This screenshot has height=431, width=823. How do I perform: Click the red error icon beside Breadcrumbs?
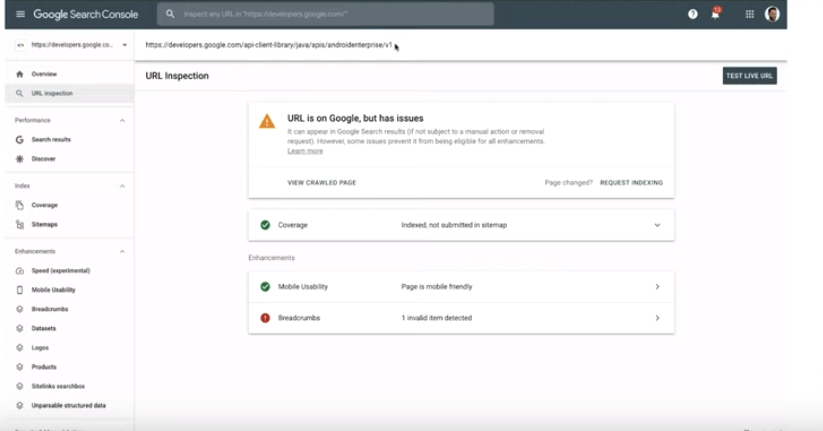[x=265, y=318]
